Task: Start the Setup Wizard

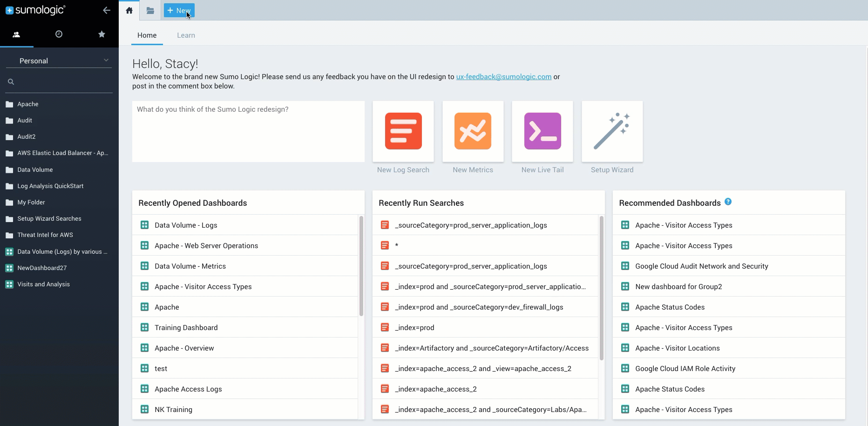Action: (612, 131)
